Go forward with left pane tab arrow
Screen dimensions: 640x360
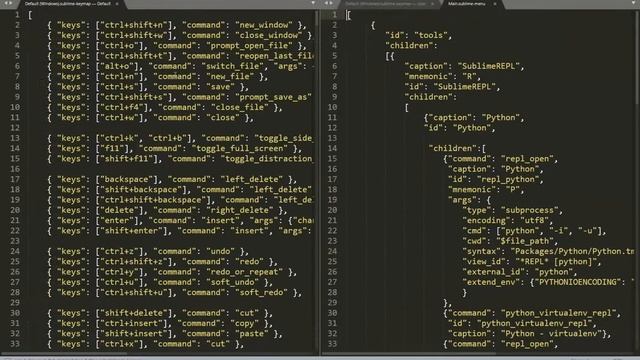(x=12, y=3)
